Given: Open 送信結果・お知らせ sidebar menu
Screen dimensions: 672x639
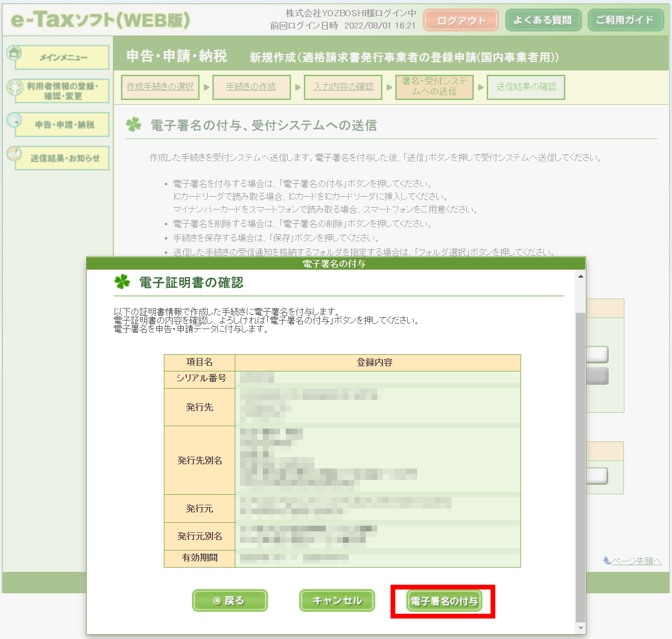Looking at the screenshot, I should (63, 158).
